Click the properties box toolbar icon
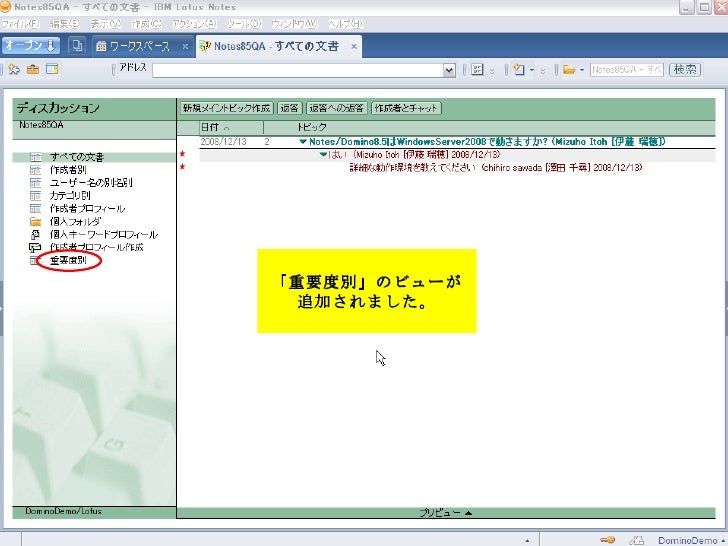Viewport: 728px width, 546px height. [x=477, y=70]
